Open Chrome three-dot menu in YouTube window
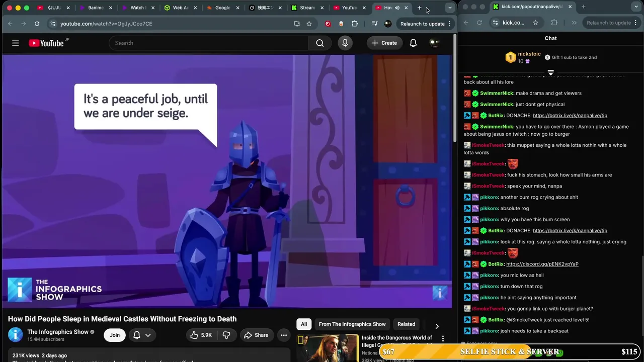Image resolution: width=644 pixels, height=362 pixels. coord(449,24)
